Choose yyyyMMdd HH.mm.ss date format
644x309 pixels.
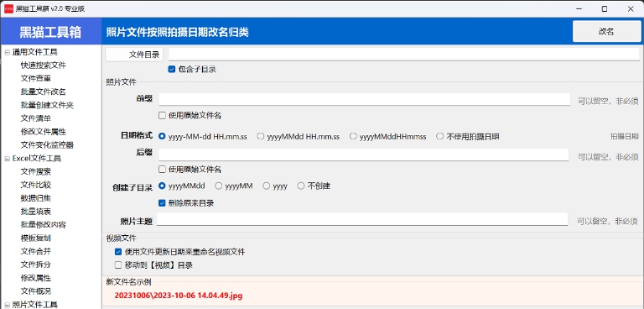(x=261, y=136)
